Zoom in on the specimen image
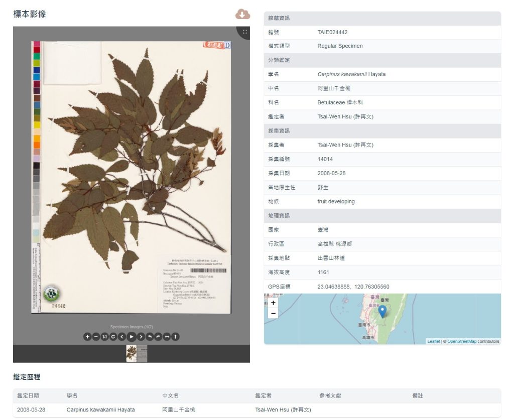This screenshot has width=514, height=420. tap(87, 337)
